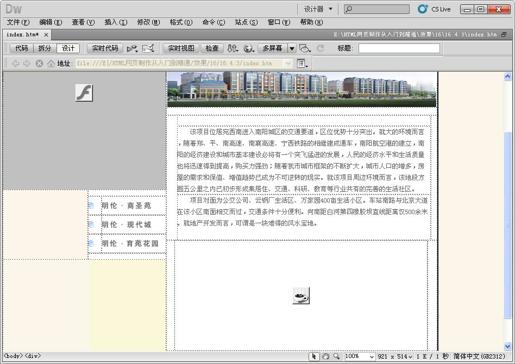Switch to 拆分 (Split) view
The width and height of the screenshot is (515, 364).
click(45, 48)
